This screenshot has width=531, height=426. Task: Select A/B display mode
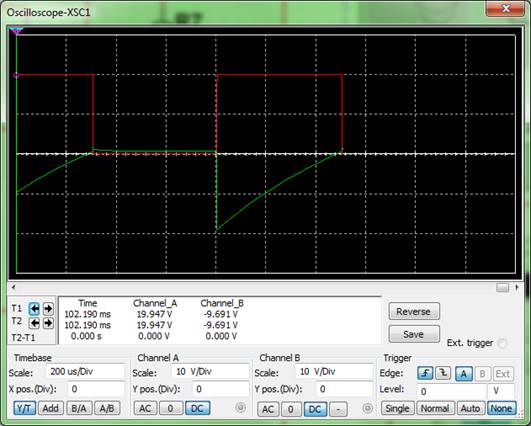coord(107,408)
